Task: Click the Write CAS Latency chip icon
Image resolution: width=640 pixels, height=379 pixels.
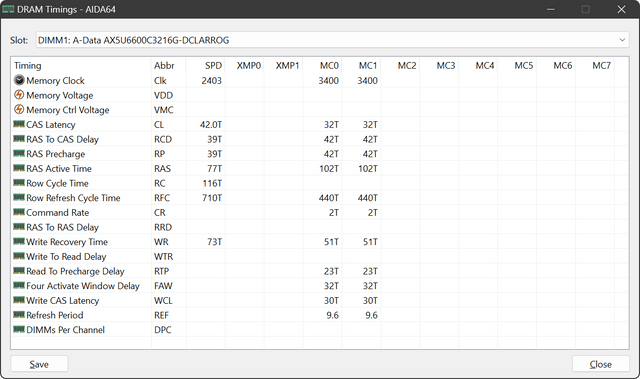Action: (19, 300)
